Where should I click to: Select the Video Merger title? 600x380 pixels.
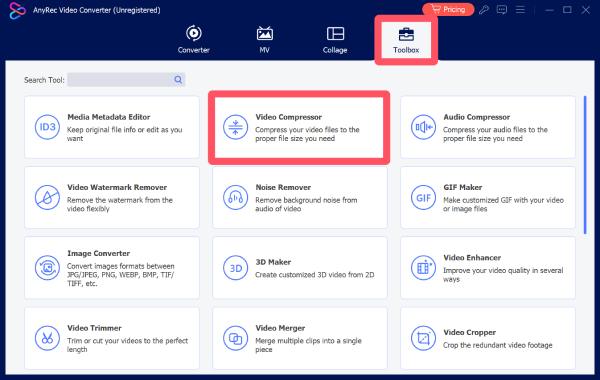coord(280,328)
